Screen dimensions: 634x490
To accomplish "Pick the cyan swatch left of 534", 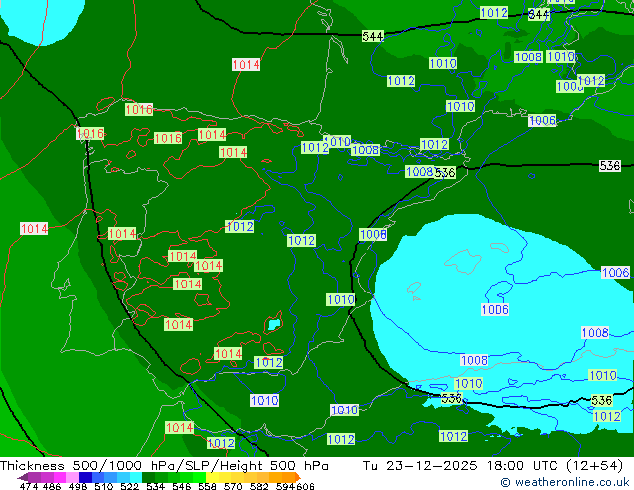I will point(136,477).
